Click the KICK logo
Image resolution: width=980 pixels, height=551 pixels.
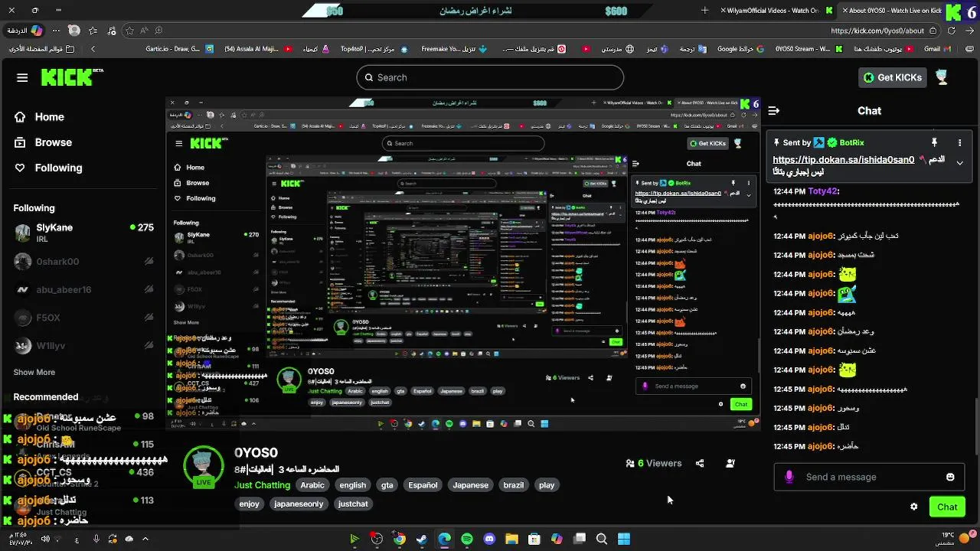click(x=71, y=77)
